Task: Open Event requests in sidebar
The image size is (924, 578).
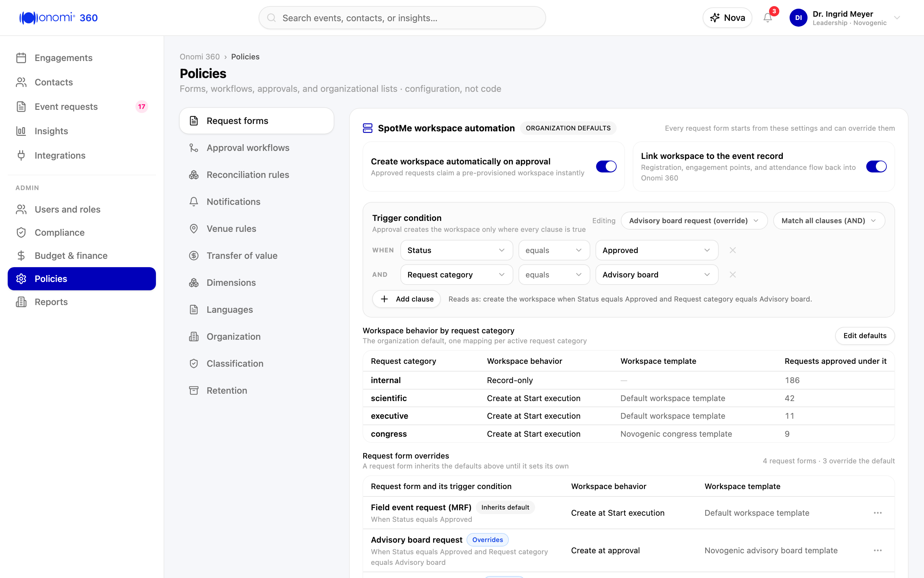Action: [82, 107]
